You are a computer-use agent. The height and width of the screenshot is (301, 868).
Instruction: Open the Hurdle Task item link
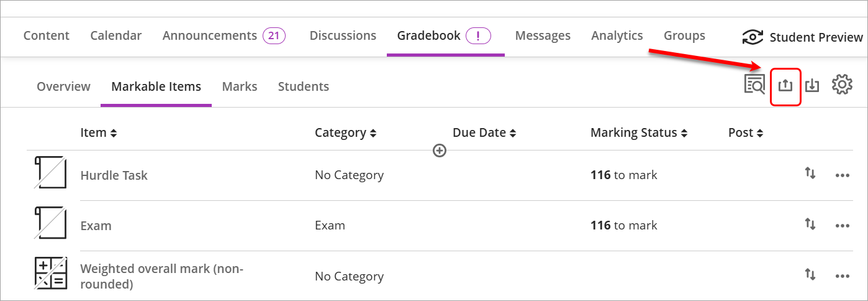pyautogui.click(x=114, y=175)
